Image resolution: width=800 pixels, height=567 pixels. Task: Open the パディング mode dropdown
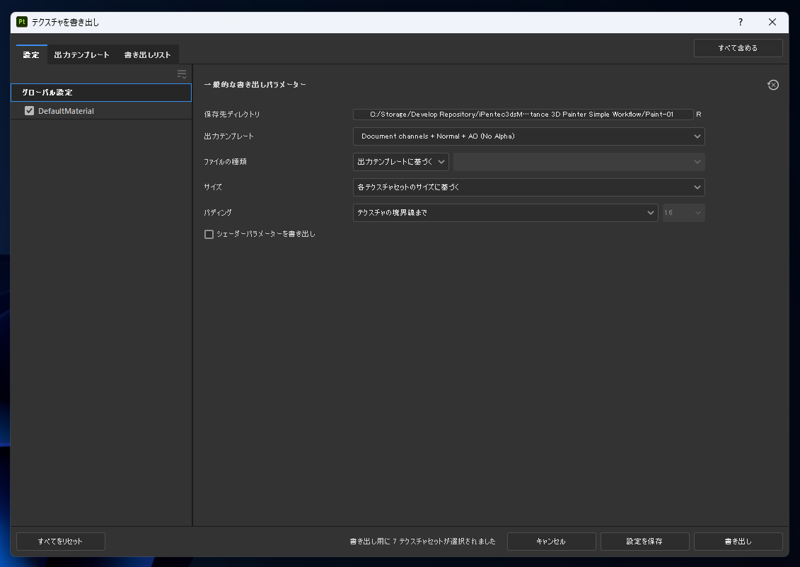click(x=505, y=213)
